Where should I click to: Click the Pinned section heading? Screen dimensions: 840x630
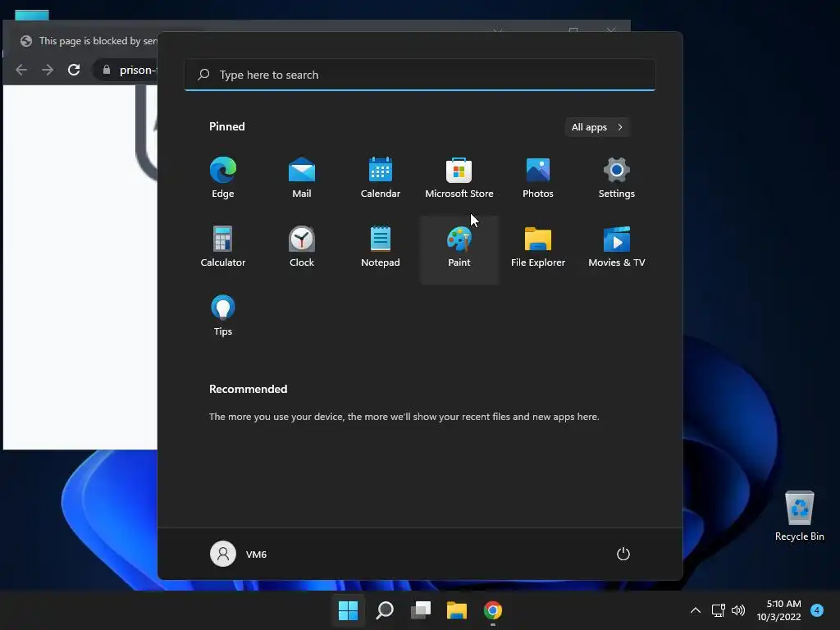pos(227,126)
